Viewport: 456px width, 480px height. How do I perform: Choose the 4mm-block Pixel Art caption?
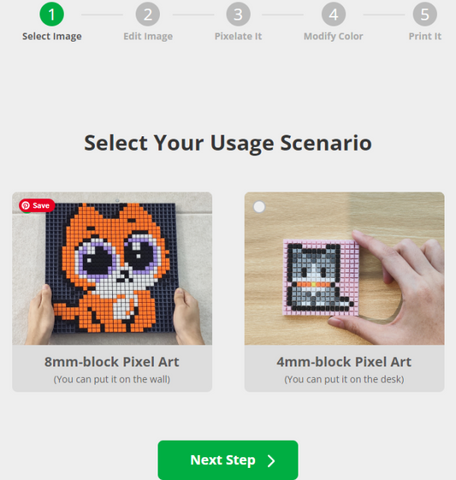point(344,362)
